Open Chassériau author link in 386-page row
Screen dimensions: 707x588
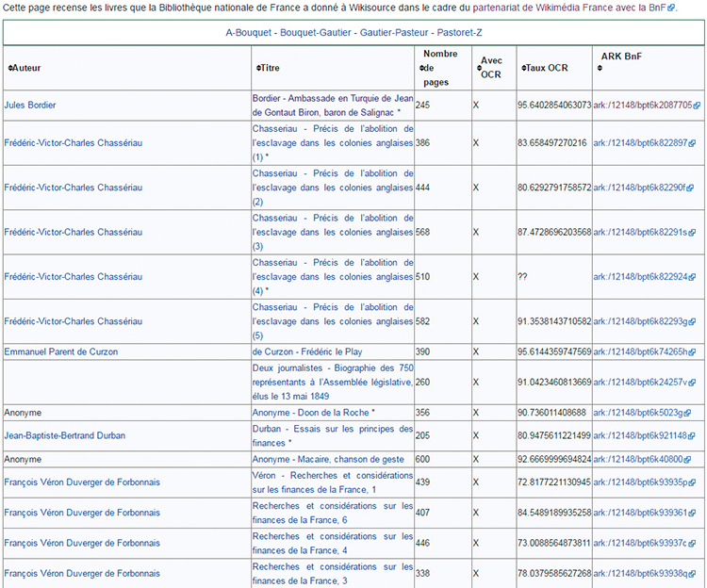tap(73, 143)
